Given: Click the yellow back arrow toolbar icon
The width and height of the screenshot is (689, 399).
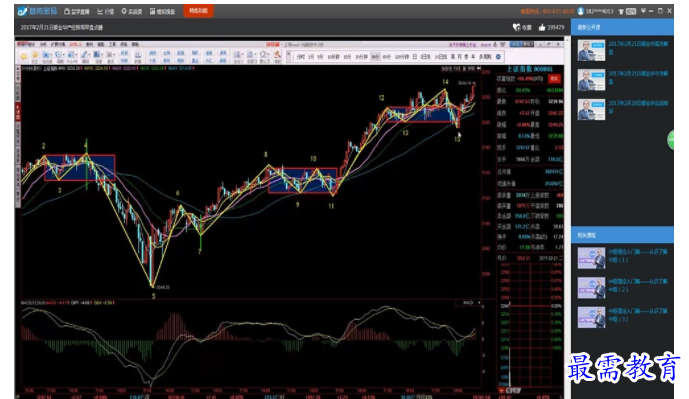Looking at the screenshot, I should [x=24, y=56].
